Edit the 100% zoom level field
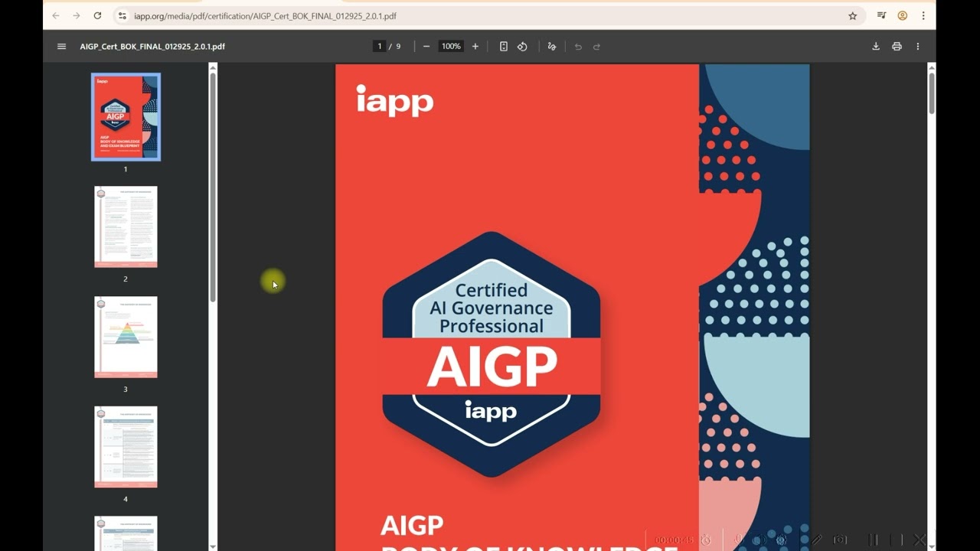This screenshot has height=551, width=980. [x=451, y=47]
